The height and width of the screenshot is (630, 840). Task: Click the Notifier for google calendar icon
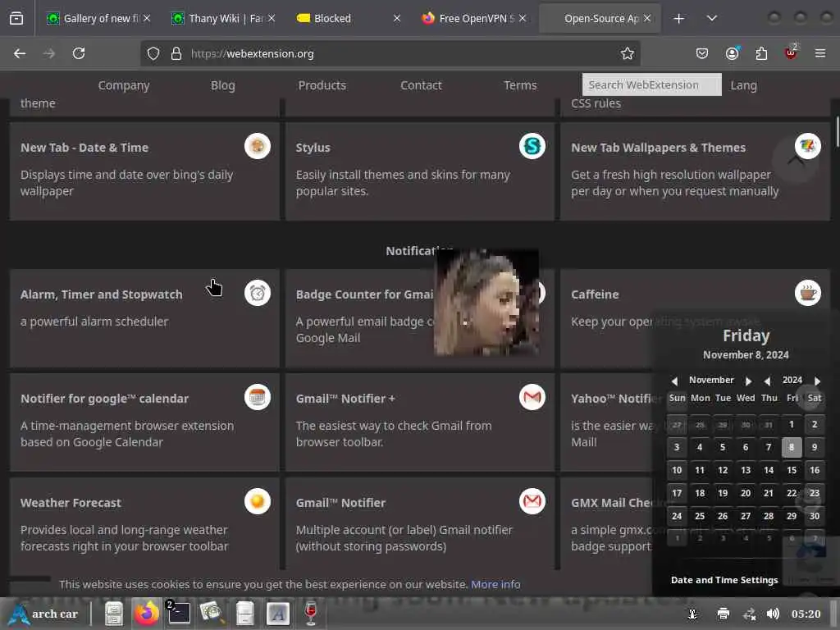point(258,398)
